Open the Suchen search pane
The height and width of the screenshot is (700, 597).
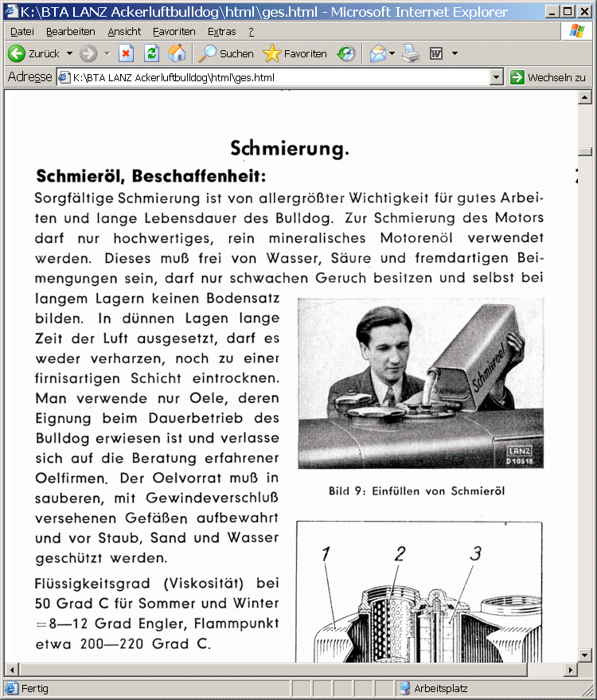226,53
